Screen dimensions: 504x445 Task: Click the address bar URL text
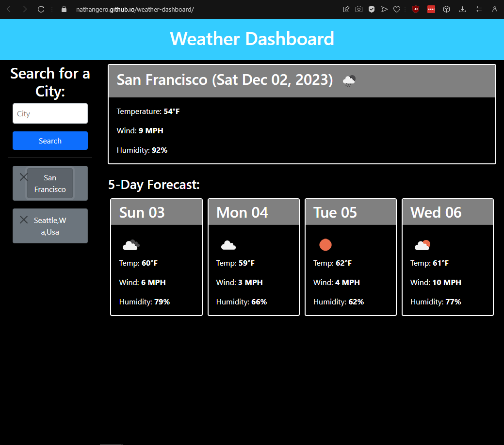click(135, 9)
